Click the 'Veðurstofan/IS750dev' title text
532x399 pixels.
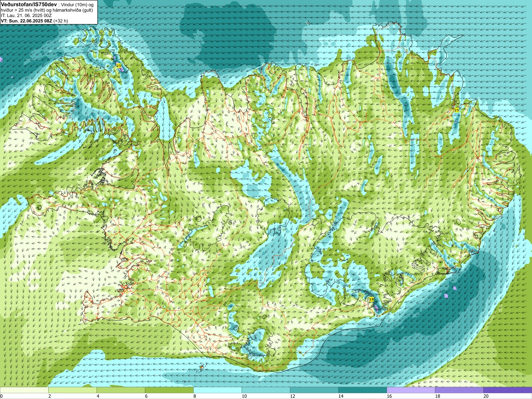click(28, 4)
